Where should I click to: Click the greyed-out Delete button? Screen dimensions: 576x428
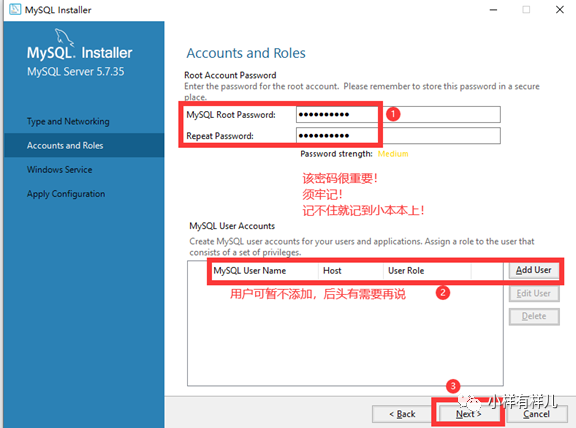[x=534, y=316]
